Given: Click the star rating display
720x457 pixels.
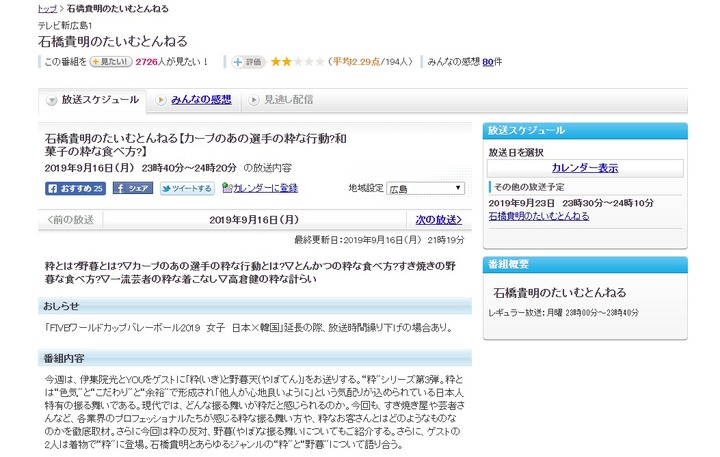Looking at the screenshot, I should click(x=297, y=62).
